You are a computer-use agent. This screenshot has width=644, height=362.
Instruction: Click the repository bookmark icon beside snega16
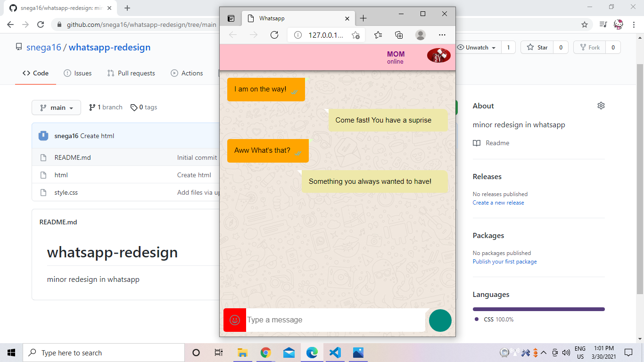click(18, 47)
